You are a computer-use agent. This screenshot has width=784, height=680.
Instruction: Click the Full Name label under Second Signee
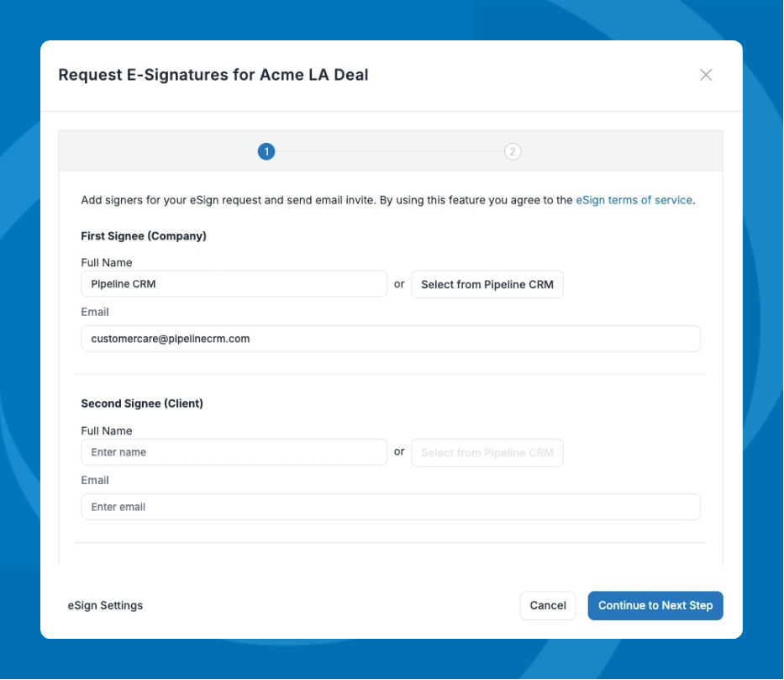pyautogui.click(x=107, y=431)
